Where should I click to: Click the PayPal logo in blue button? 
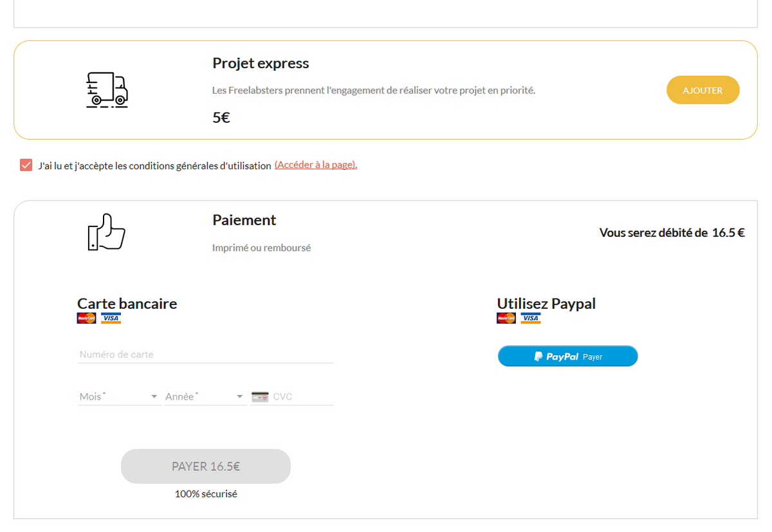[556, 356]
